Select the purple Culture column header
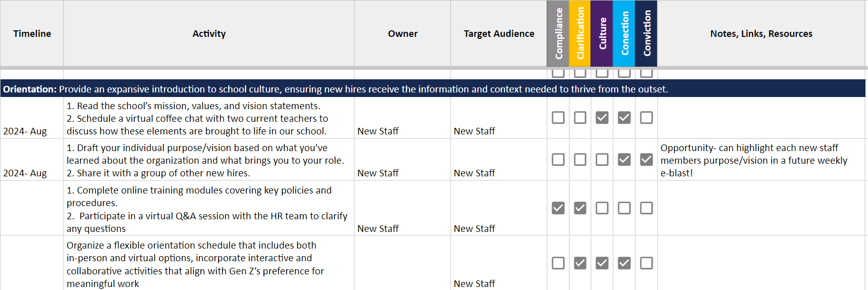 click(x=602, y=33)
